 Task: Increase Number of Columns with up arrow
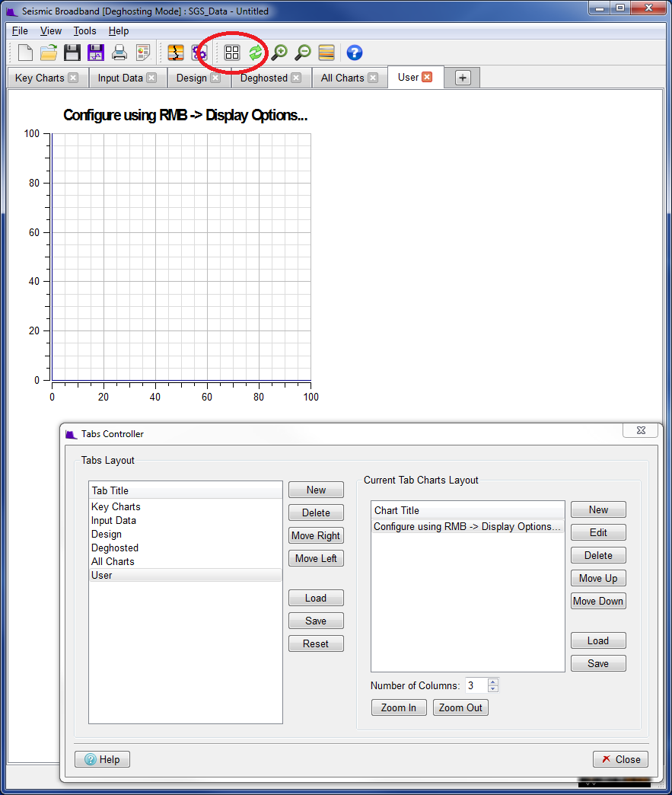493,682
